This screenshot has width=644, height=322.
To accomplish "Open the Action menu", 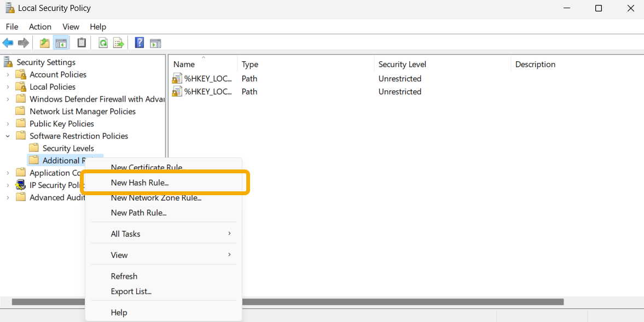I will 40,26.
